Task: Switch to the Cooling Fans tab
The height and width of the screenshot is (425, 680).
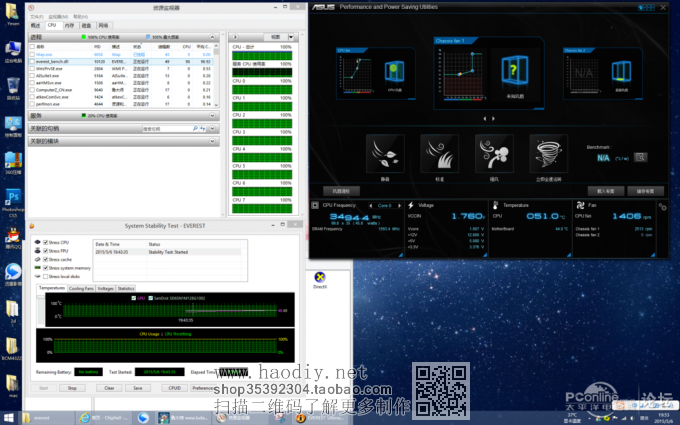Action: tap(82, 288)
